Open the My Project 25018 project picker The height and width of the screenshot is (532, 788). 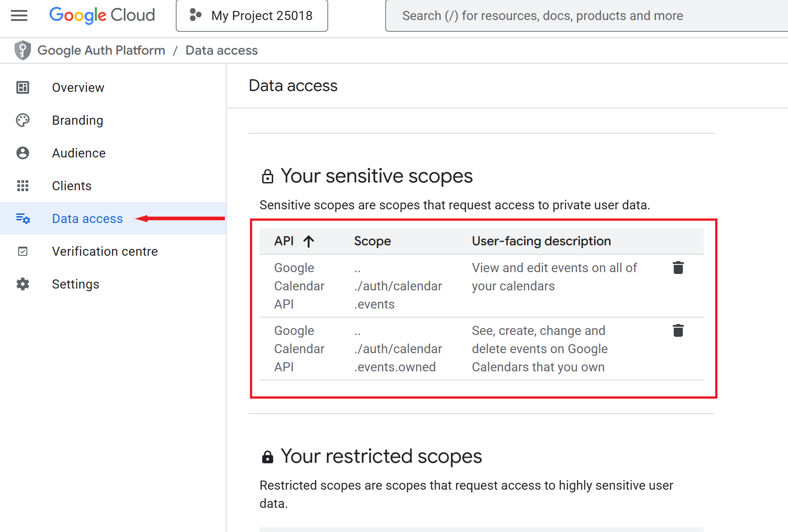point(252,15)
